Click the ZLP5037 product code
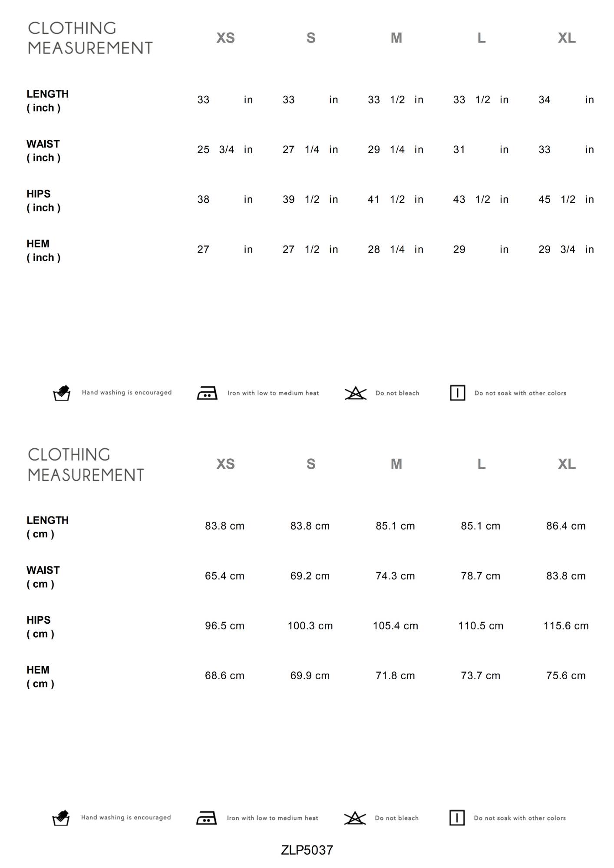 click(x=307, y=850)
